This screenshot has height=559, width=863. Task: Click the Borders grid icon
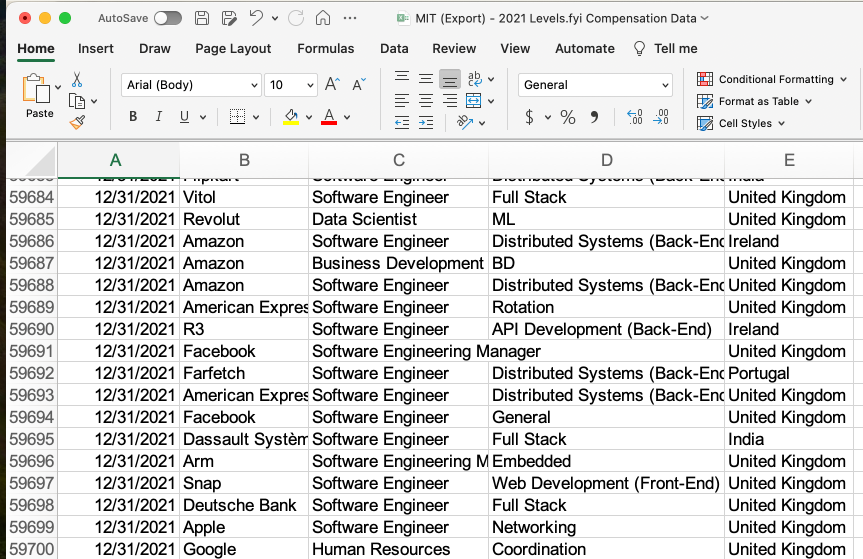click(x=237, y=117)
